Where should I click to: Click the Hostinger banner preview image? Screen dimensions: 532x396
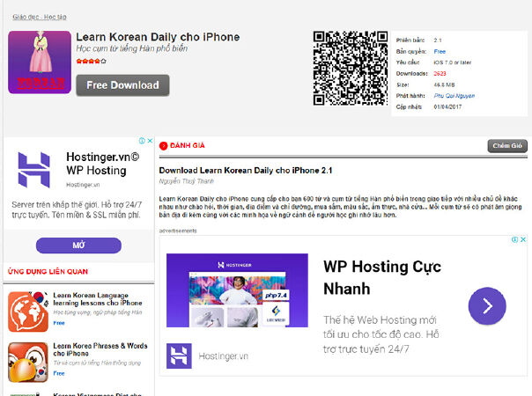pos(237,290)
